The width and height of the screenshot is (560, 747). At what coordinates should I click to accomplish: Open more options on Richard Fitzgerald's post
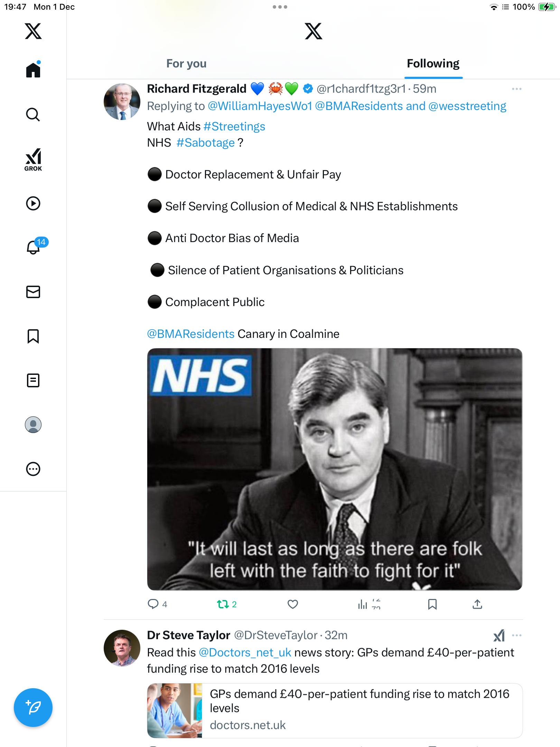pyautogui.click(x=516, y=89)
